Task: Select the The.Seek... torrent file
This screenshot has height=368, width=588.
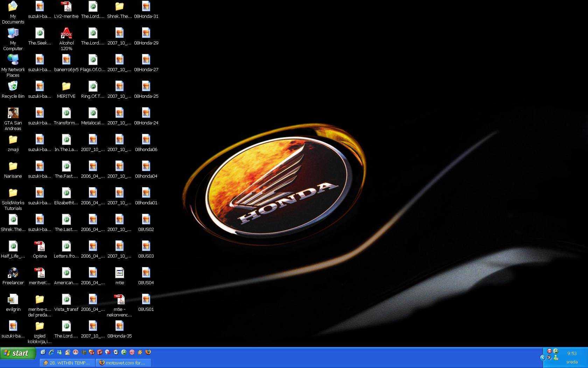Action: point(40,36)
